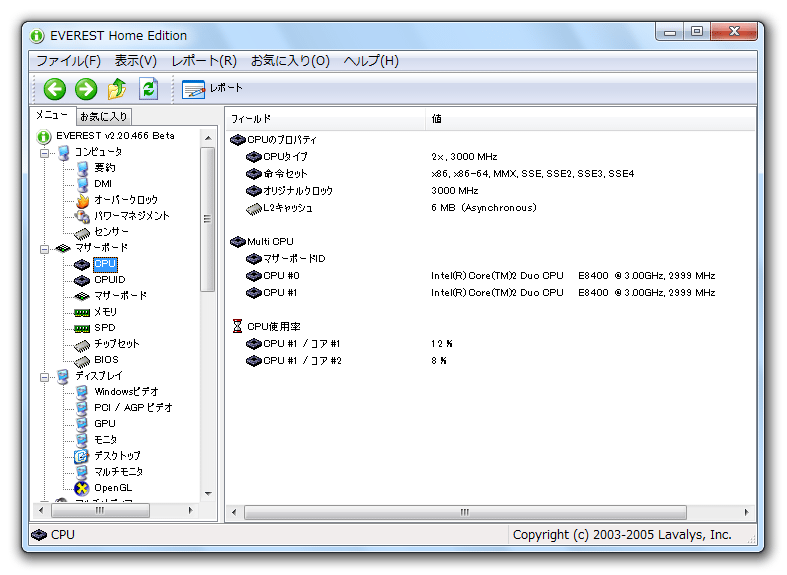Click the Windowsビデオ monitor icon
Screen dimensions: 787x575
(82, 392)
